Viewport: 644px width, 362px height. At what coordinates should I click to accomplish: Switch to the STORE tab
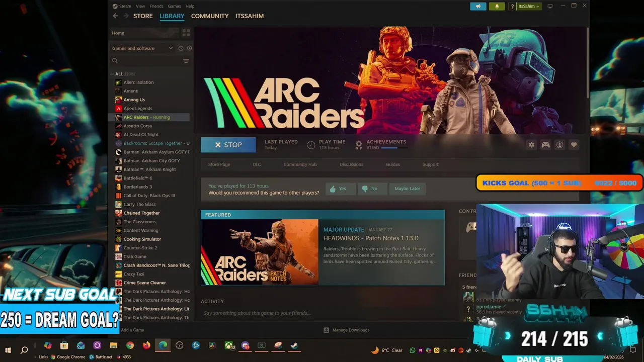pyautogui.click(x=143, y=16)
